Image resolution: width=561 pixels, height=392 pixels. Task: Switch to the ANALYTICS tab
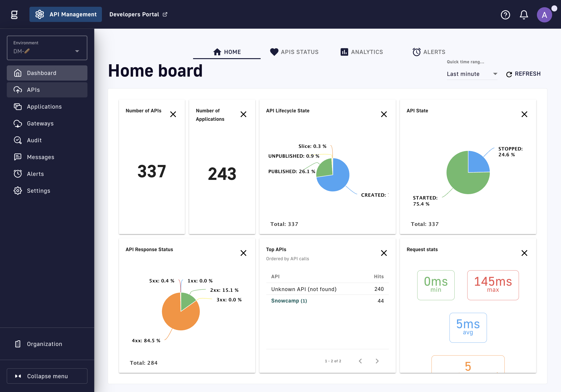(362, 52)
